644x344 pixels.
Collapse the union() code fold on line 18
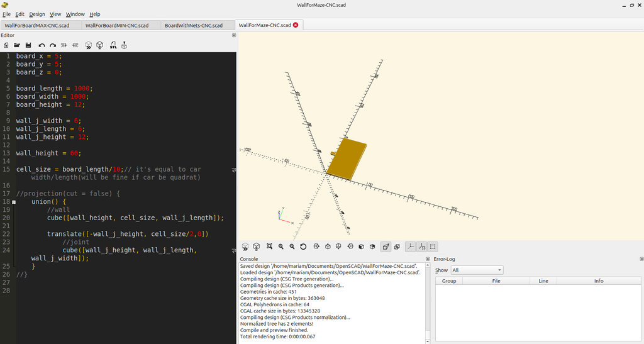[x=14, y=202]
